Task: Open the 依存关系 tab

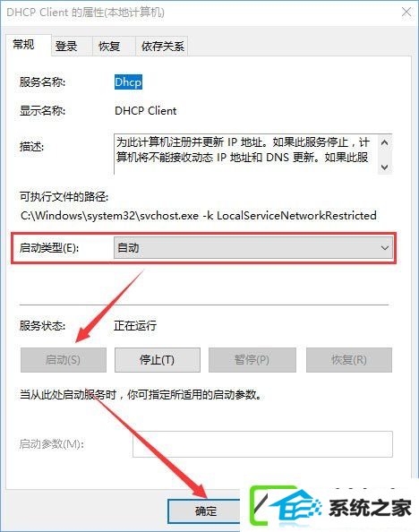Action: (x=161, y=47)
